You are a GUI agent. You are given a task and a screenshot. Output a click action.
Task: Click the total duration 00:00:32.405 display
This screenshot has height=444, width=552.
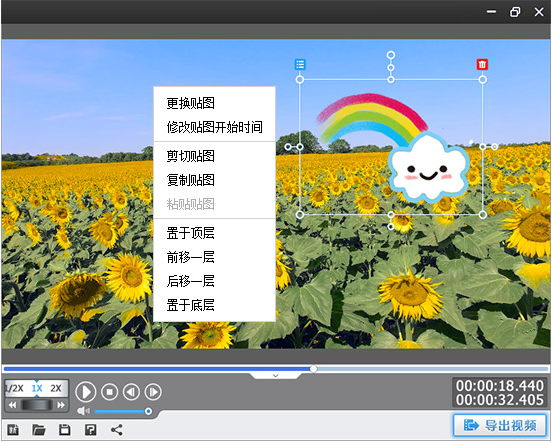500,400
